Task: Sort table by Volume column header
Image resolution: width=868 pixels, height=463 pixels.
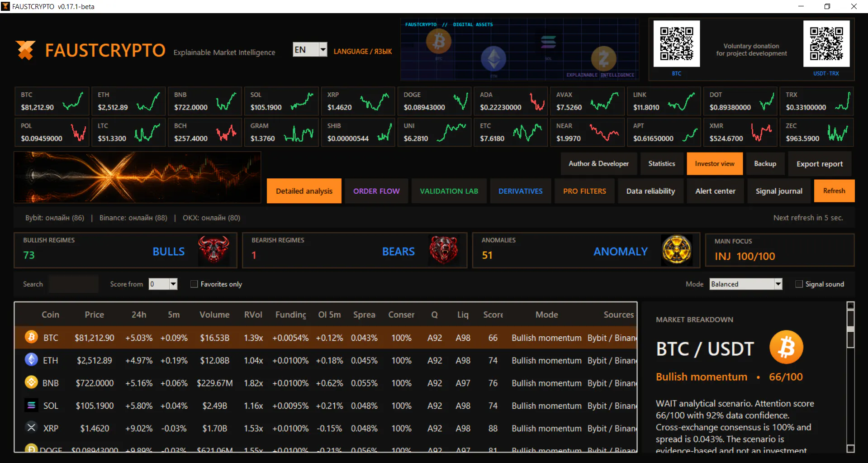Action: click(x=214, y=315)
